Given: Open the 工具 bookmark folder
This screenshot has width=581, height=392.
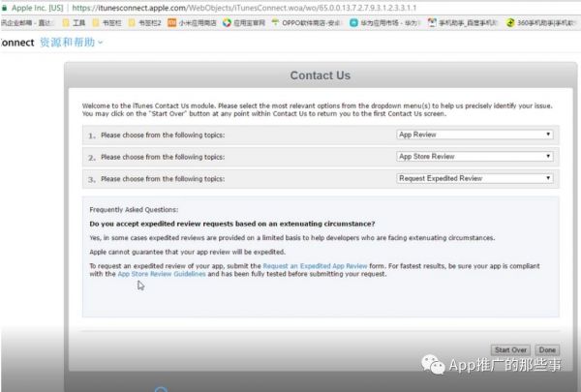Looking at the screenshot, I should pos(75,23).
